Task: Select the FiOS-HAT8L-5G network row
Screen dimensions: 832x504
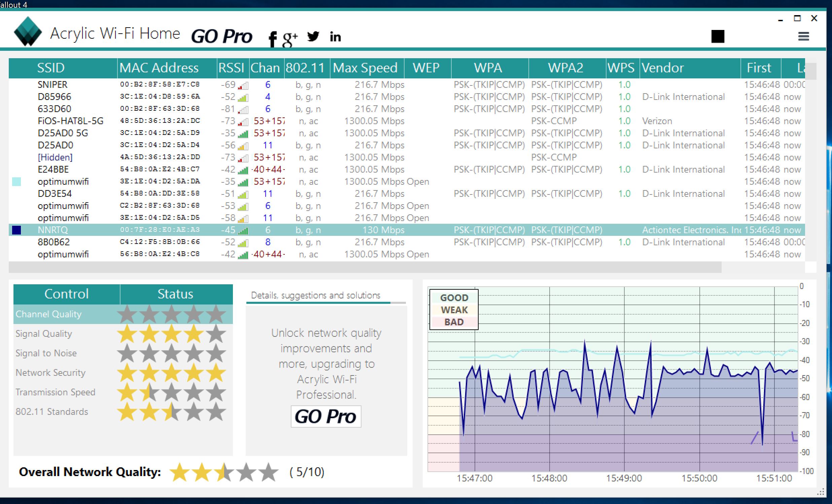Action: point(71,121)
